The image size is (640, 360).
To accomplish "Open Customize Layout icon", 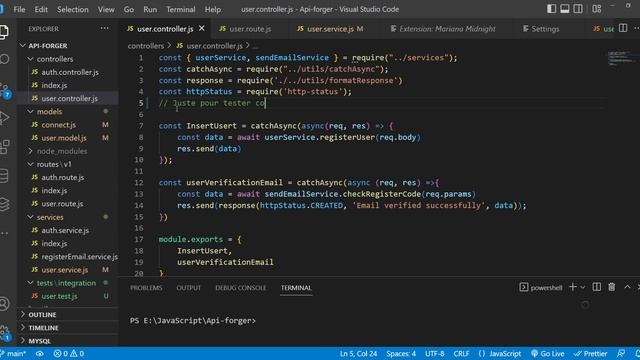I will point(597,9).
